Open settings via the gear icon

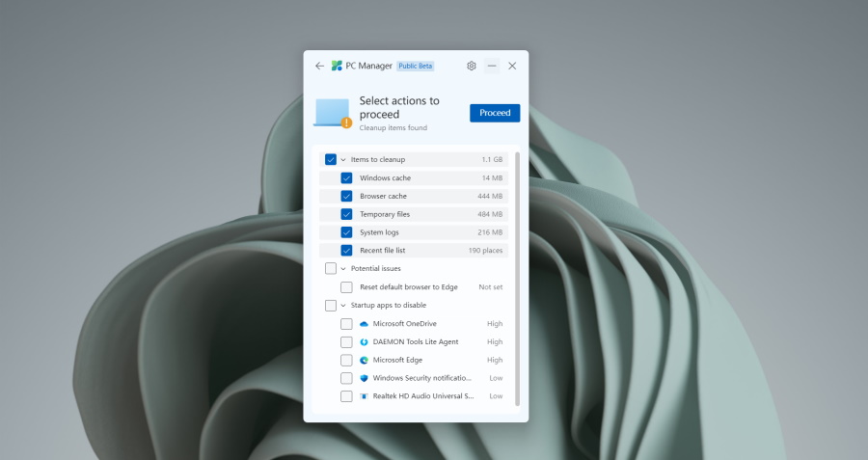pyautogui.click(x=472, y=66)
